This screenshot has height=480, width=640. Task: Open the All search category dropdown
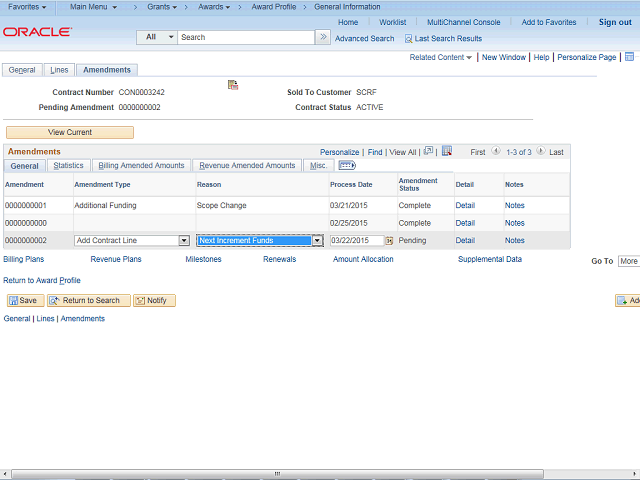(157, 37)
